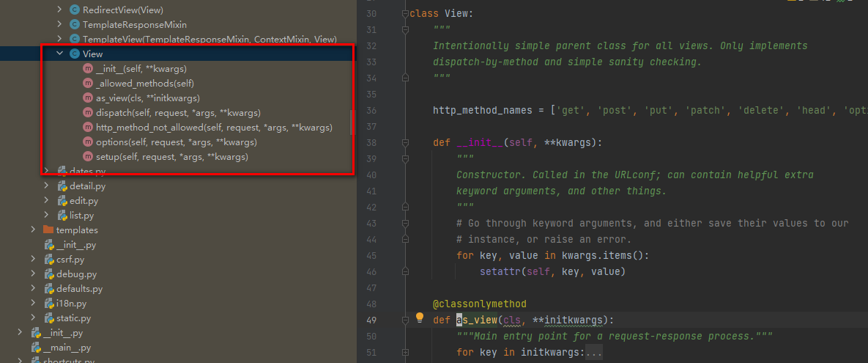
Task: Click the templates folder icon
Action: click(48, 230)
